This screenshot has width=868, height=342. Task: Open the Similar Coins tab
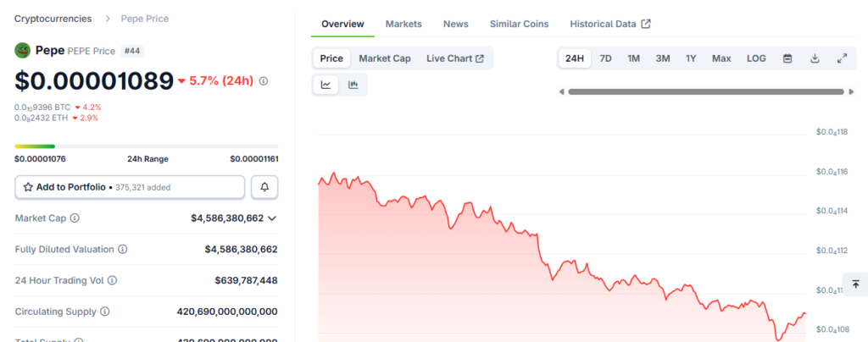coord(520,24)
